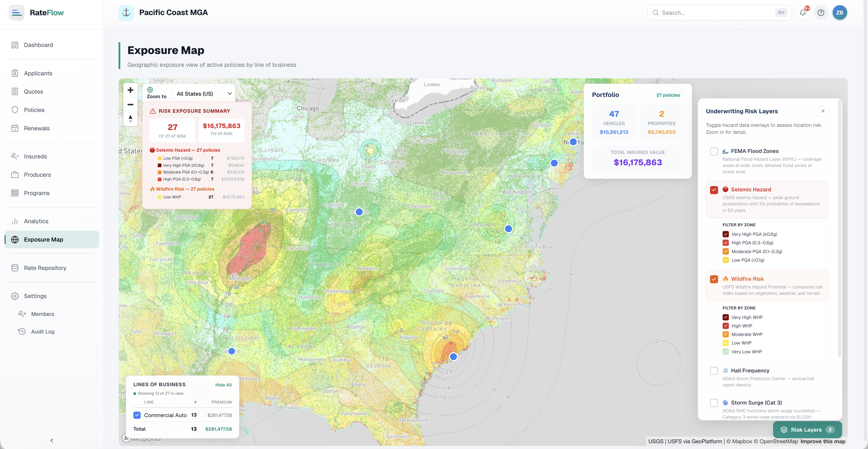Uncheck the High WHP zone filter

pos(725,326)
